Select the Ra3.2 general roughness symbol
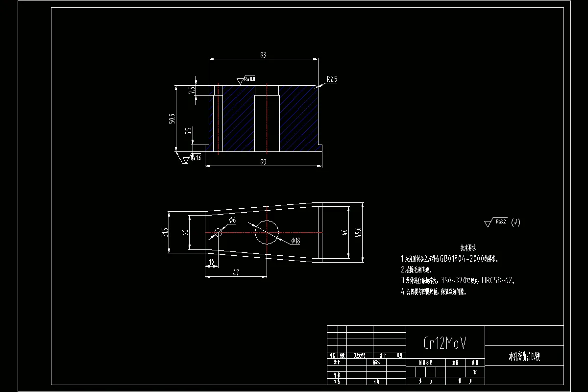 click(x=496, y=222)
